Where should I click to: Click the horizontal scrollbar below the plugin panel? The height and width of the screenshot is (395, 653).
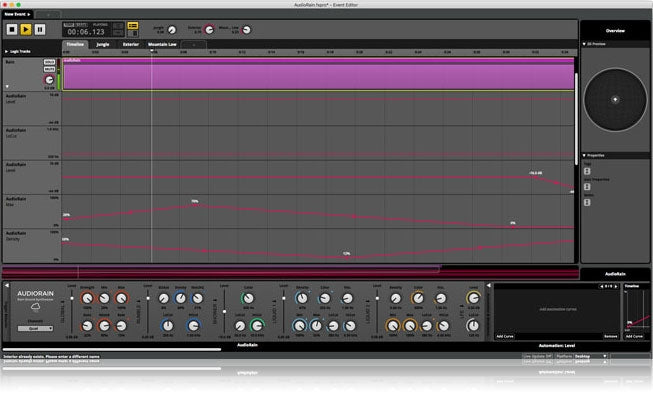(112, 349)
